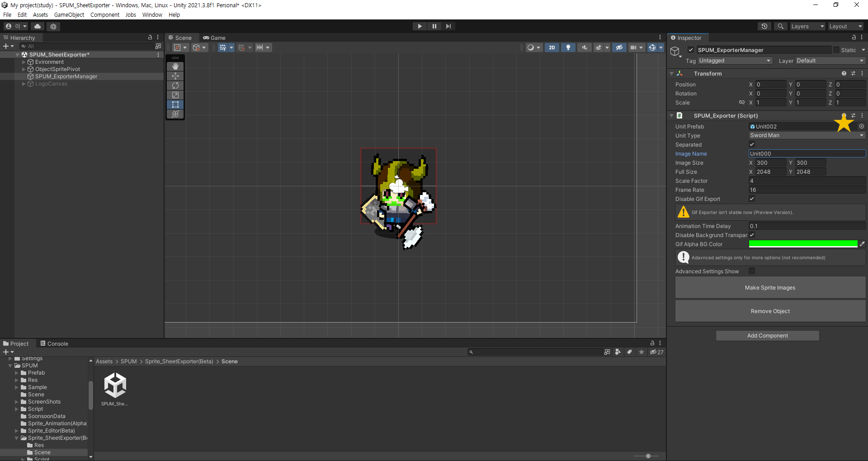Open the File menu
Viewport: 868px width, 461px height.
point(7,15)
